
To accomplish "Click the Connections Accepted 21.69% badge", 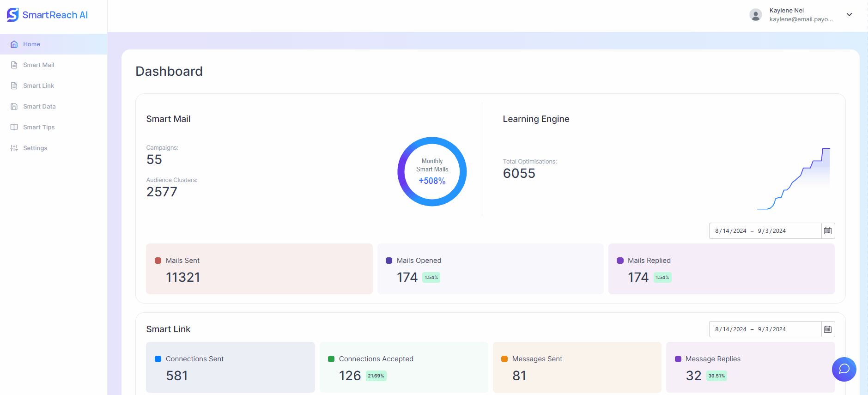I will point(376,376).
